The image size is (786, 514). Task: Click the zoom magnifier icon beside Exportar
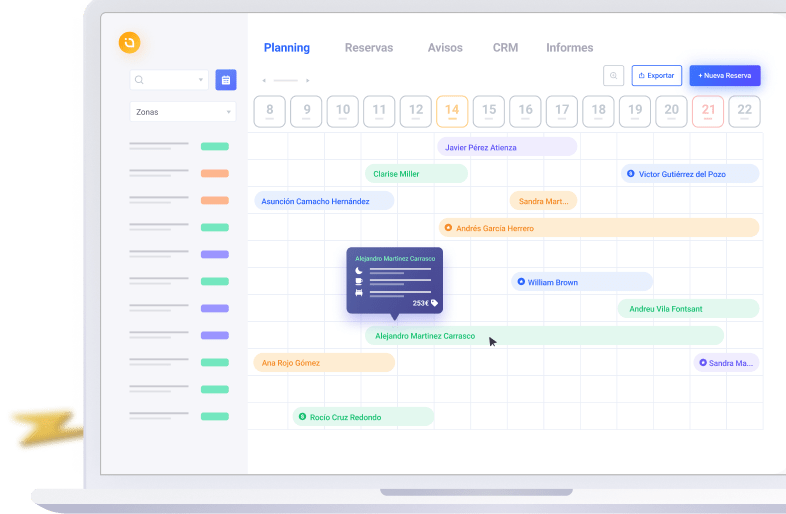point(614,75)
